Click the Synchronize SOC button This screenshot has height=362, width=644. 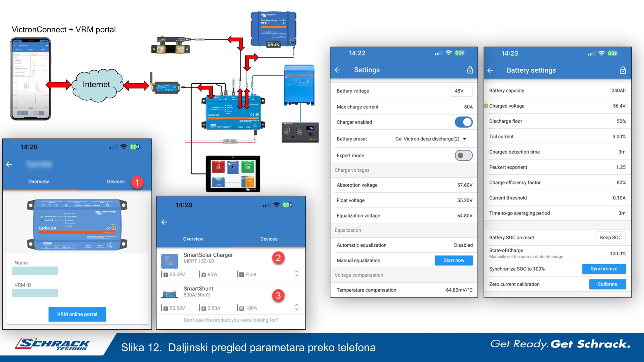coord(604,269)
